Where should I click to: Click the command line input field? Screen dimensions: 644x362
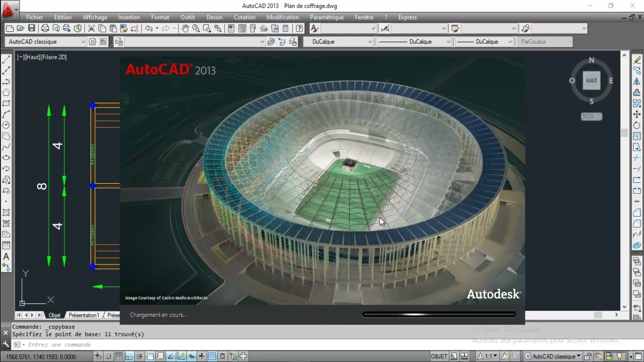(x=322, y=344)
